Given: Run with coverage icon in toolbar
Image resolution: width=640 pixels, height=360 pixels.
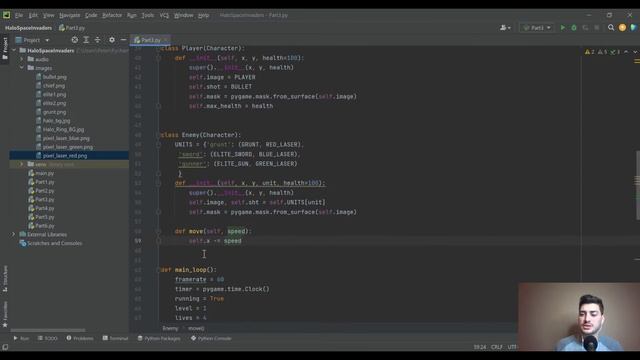Looking at the screenshot, I should click(x=585, y=28).
